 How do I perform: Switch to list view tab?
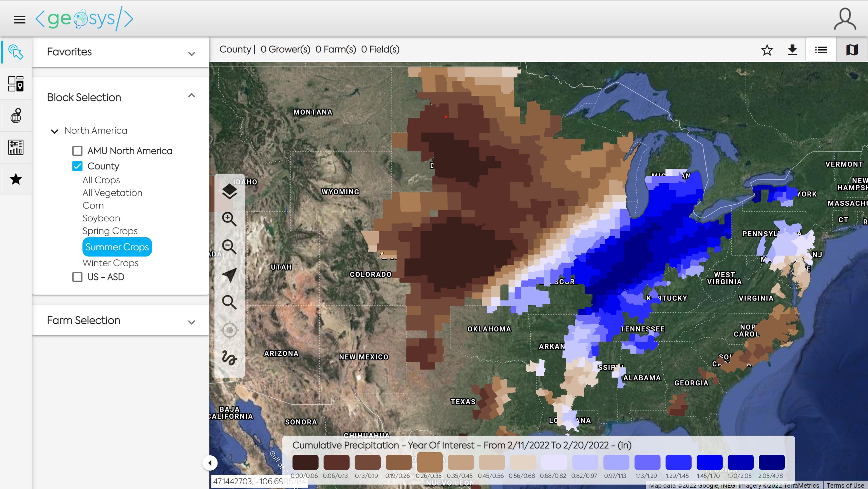click(x=821, y=50)
